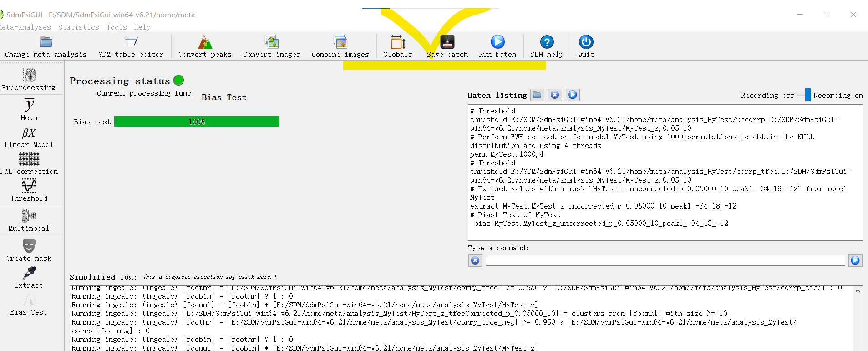This screenshot has width=868, height=351.
Task: Click the Bias test progress bar
Action: 197,122
